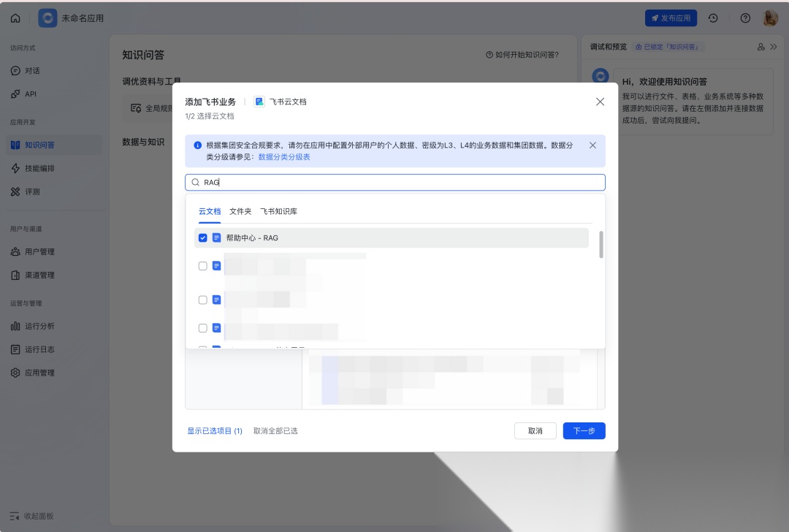This screenshot has height=532, width=789.
Task: Switch to the 文件夹 tab
Action: 240,211
